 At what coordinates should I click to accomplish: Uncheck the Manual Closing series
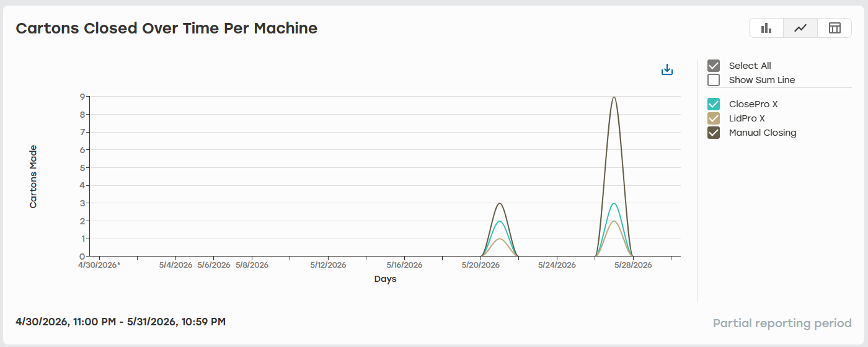click(714, 133)
